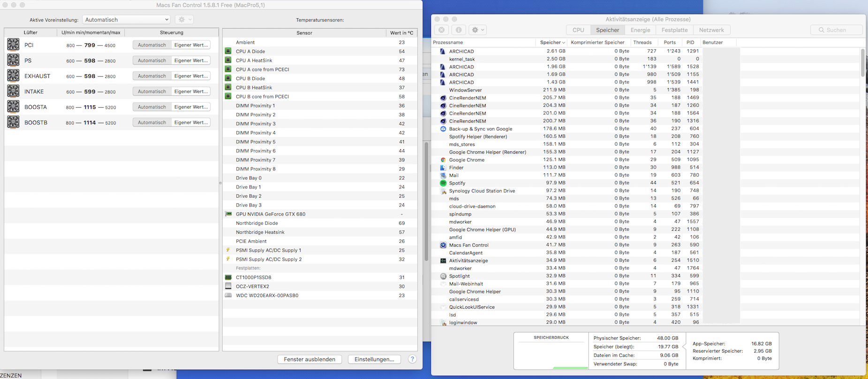Image resolution: width=868 pixels, height=379 pixels.
Task: Choose Eigener Wert for INTAKE fan
Action: (x=191, y=91)
